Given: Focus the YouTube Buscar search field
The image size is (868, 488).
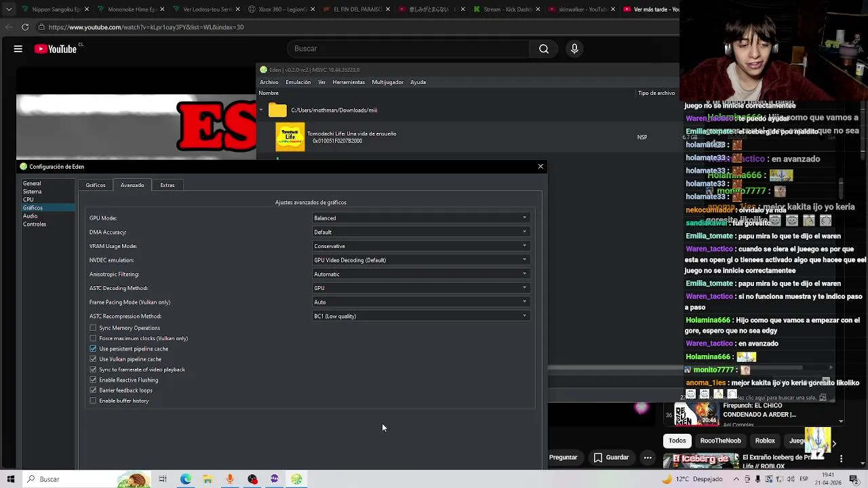Looking at the screenshot, I should (x=408, y=49).
